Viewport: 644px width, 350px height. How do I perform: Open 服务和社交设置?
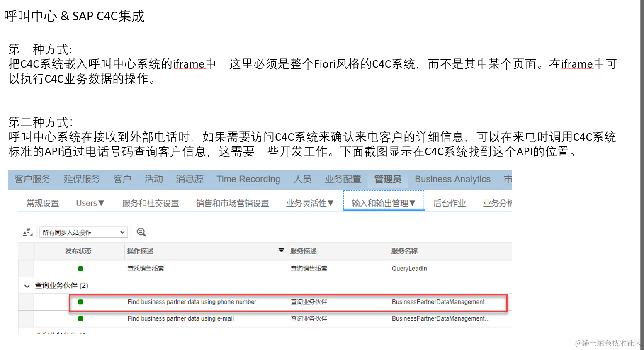click(x=151, y=203)
